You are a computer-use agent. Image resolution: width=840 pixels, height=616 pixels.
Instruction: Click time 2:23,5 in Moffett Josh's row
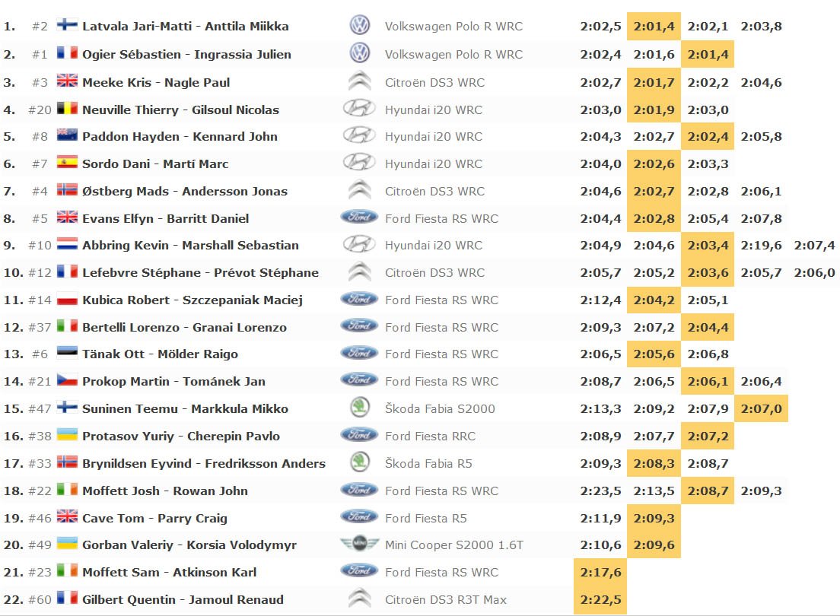[x=600, y=491]
